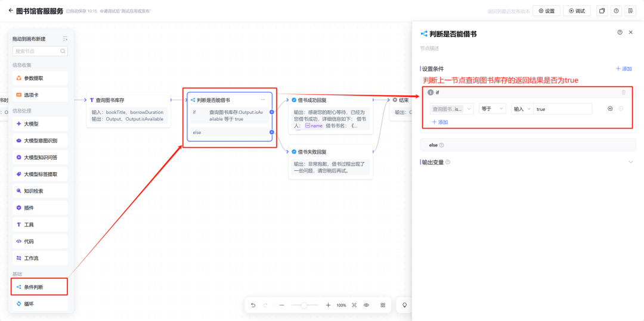Close the 判断是否能借书 panel

[631, 32]
